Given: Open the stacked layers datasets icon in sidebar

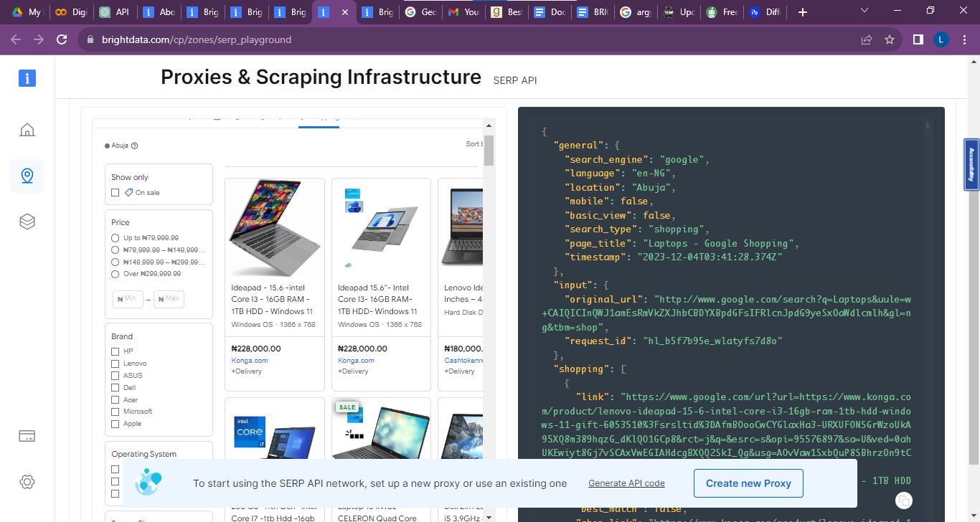Looking at the screenshot, I should [27, 222].
